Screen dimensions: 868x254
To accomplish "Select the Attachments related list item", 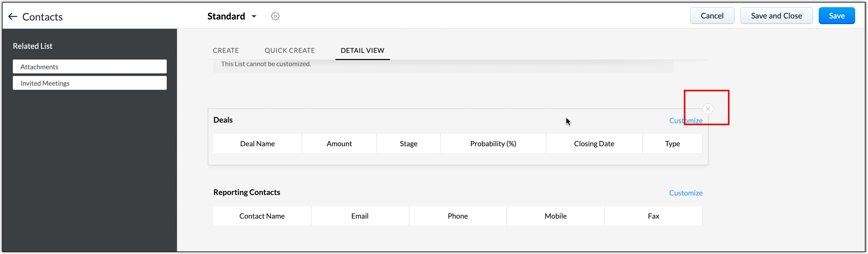I will (x=90, y=67).
